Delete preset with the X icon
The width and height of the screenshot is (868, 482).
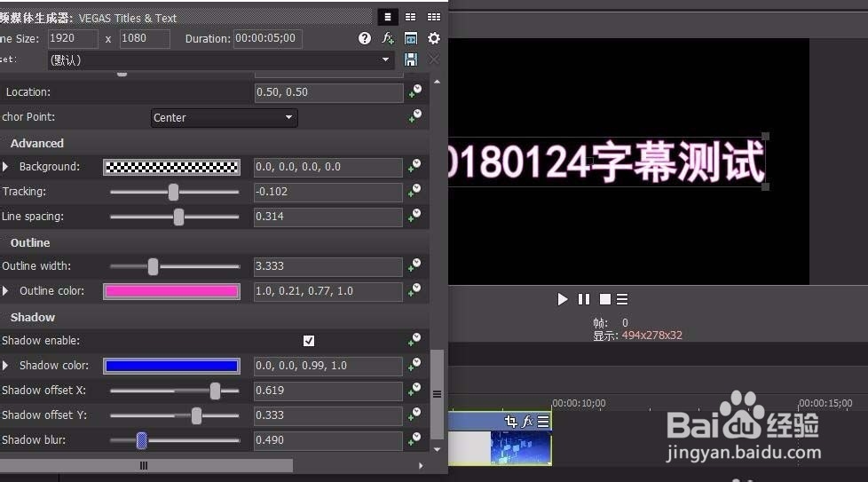[x=434, y=59]
